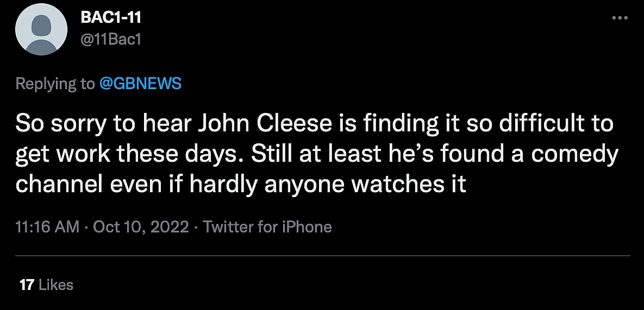Image resolution: width=644 pixels, height=310 pixels.
Task: View the 17 Likes list
Action: point(46,284)
